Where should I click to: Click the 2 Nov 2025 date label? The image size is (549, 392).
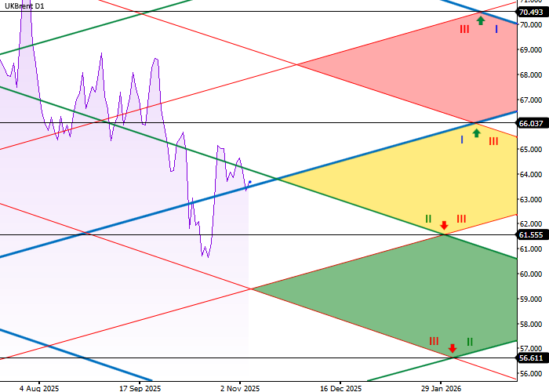tap(239, 387)
